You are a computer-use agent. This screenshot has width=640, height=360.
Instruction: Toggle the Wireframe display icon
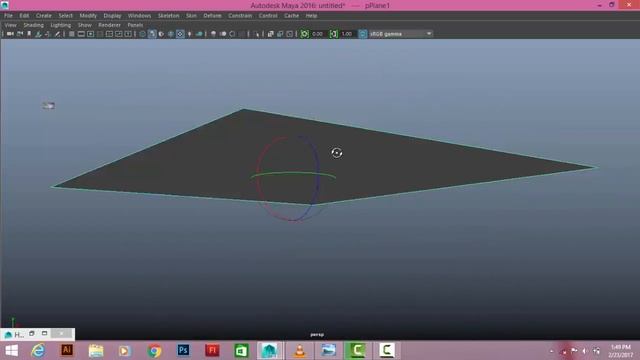(x=142, y=34)
